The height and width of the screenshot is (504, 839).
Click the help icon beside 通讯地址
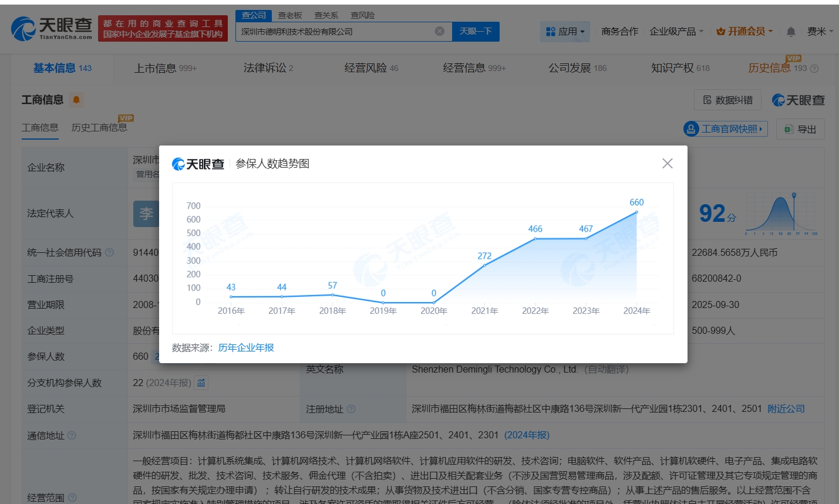click(72, 435)
